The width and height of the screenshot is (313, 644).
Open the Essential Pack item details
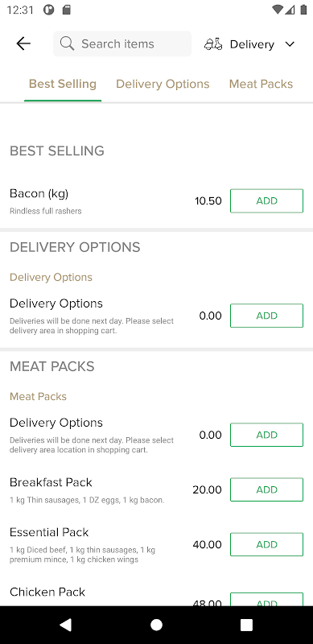[x=95, y=545]
